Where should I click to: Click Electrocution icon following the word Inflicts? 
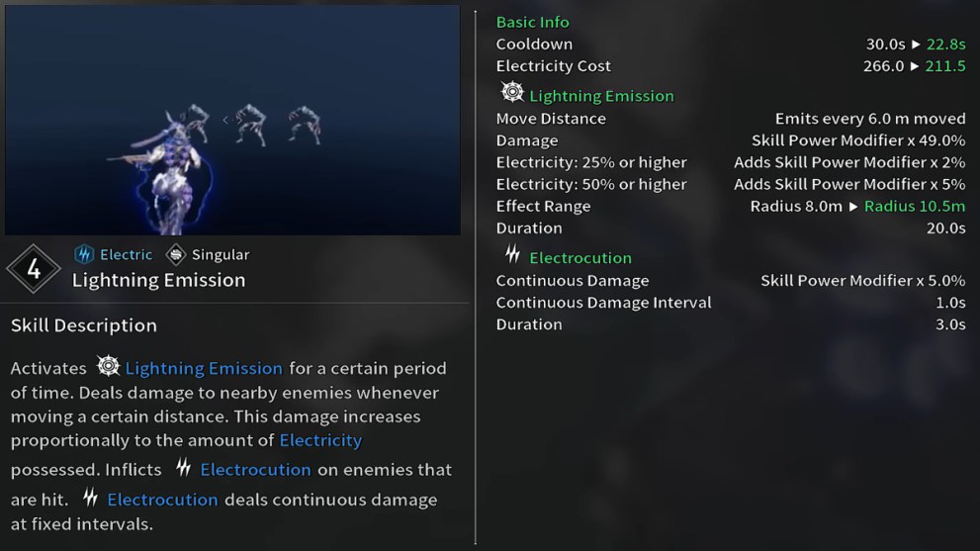184,468
